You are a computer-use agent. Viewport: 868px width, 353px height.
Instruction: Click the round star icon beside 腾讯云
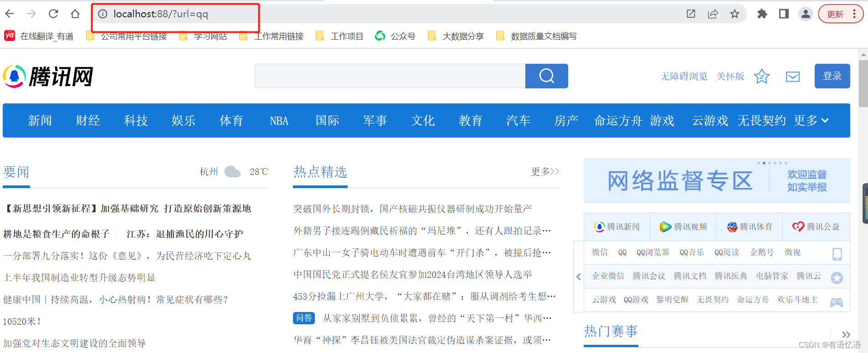[x=837, y=278]
